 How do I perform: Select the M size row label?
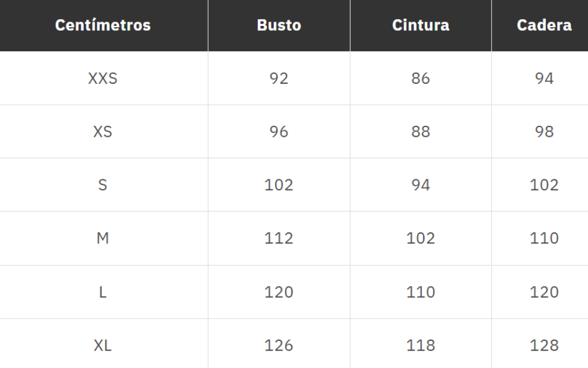tap(103, 239)
